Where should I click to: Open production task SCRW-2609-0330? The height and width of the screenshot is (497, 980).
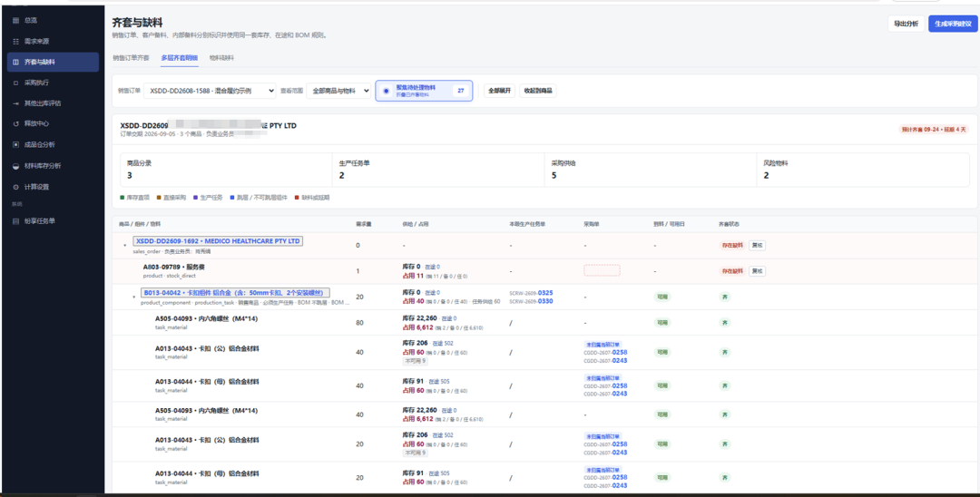(x=531, y=301)
